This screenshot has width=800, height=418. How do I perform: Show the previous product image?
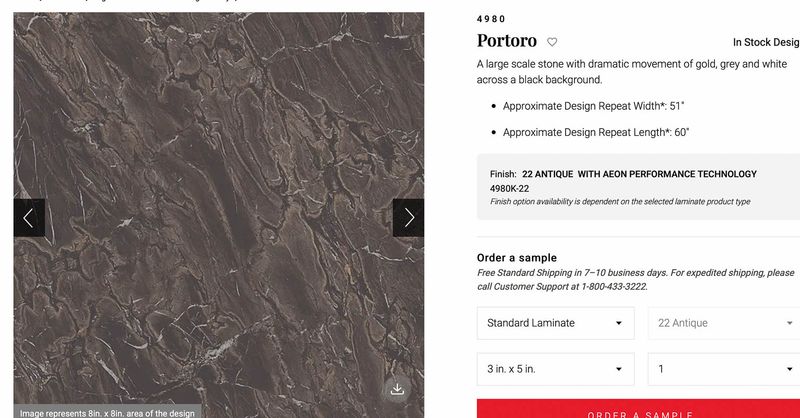(x=29, y=217)
